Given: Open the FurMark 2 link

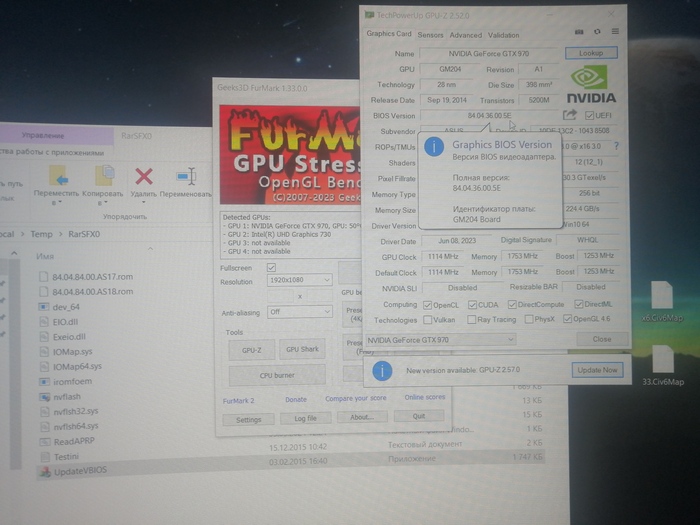Looking at the screenshot, I should (238, 400).
